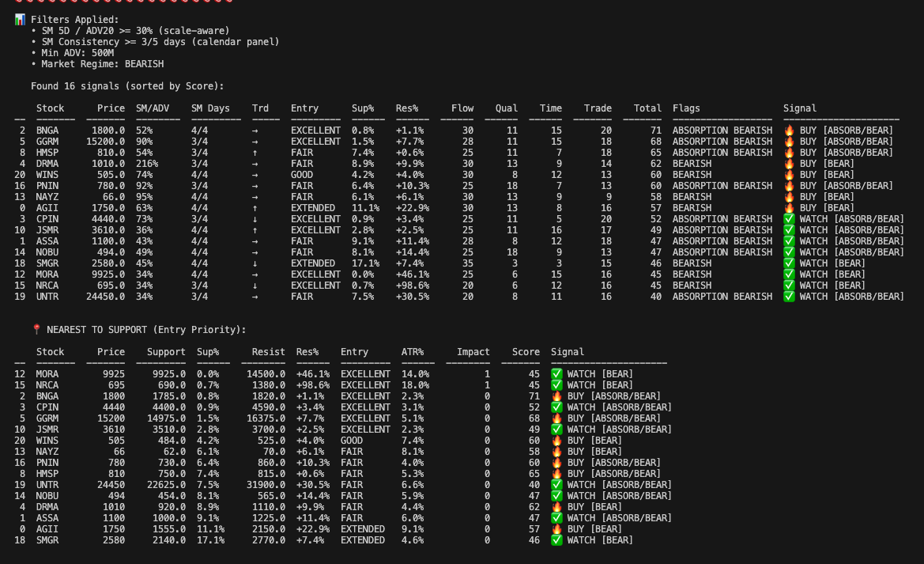Select MORA's green check icon in Nearest to Support table
The image size is (924, 564).
pyautogui.click(x=556, y=374)
